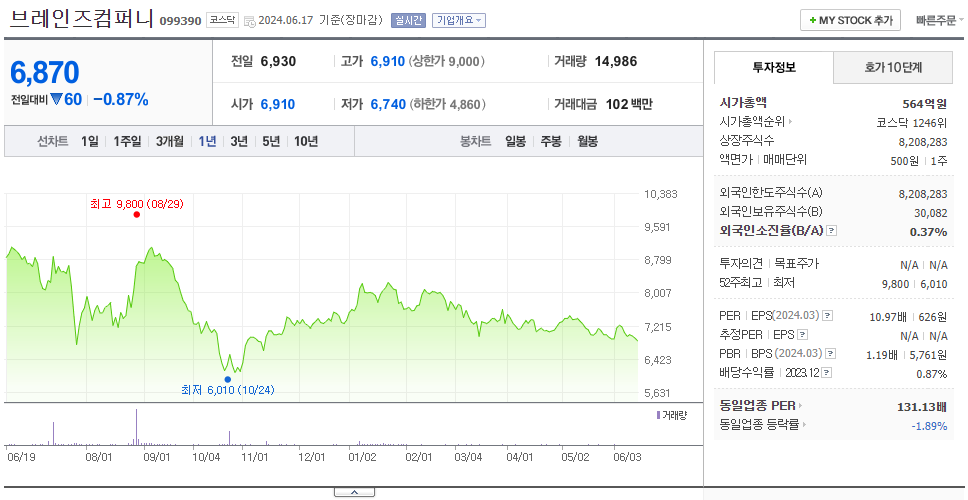
Task: Show the 주봉 candlestick chart
Action: click(x=551, y=141)
